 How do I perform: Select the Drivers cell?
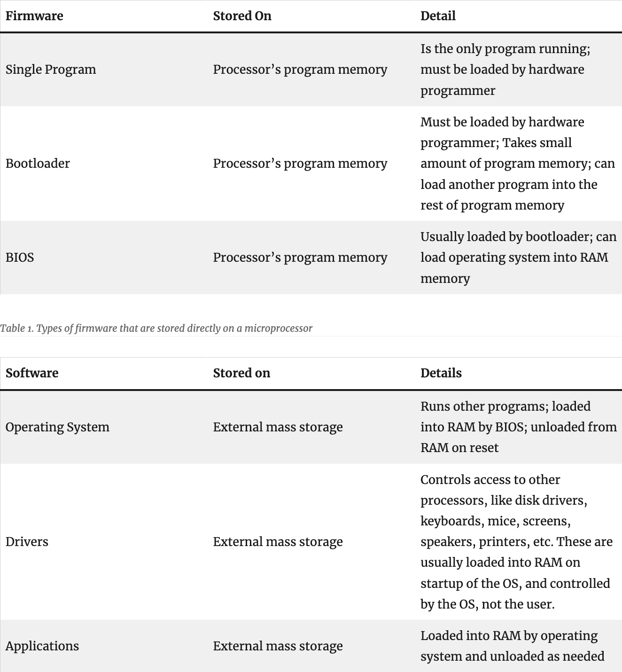pyautogui.click(x=27, y=542)
